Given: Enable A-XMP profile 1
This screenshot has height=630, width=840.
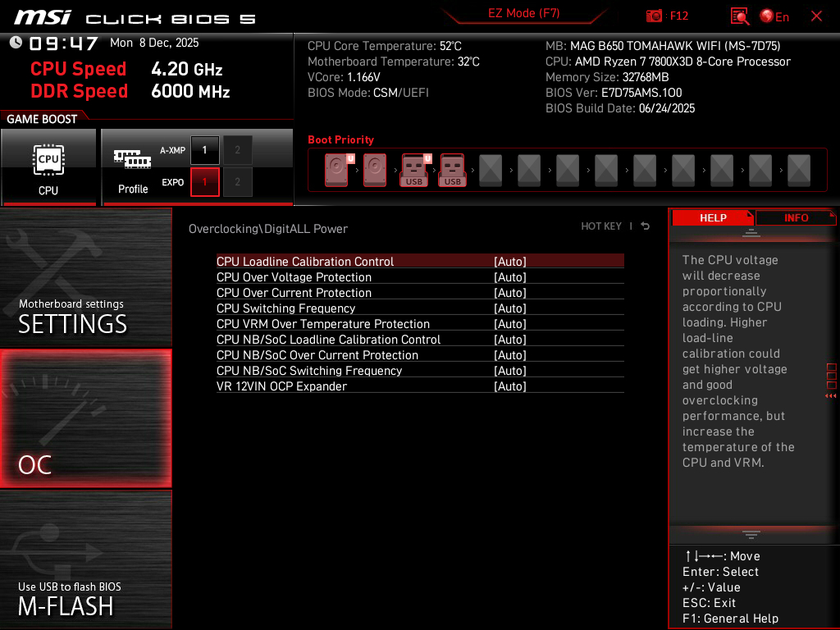Looking at the screenshot, I should [204, 150].
